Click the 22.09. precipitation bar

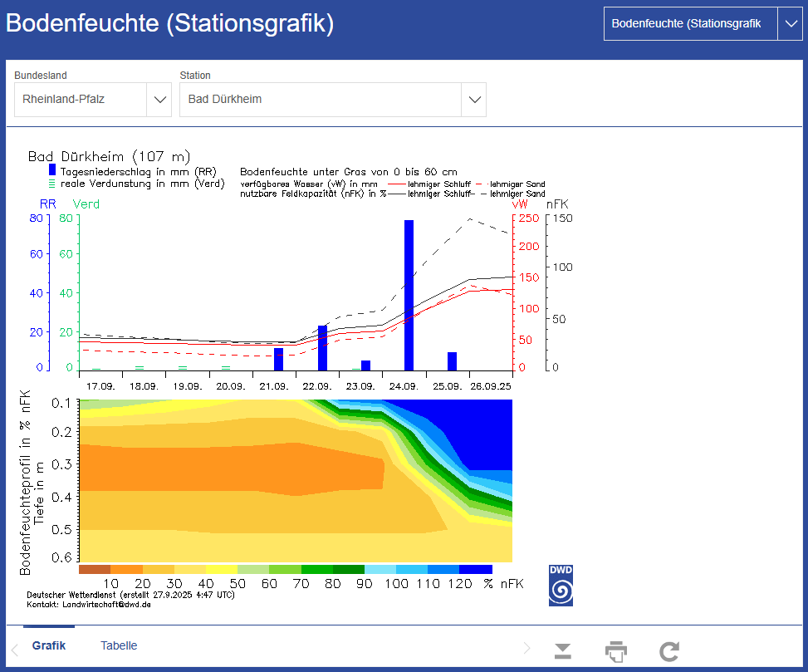coord(322,348)
